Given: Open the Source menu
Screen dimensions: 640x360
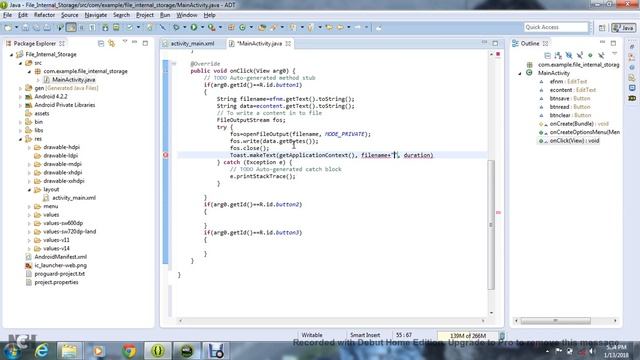Looking at the screenshot, I should point(69,15).
